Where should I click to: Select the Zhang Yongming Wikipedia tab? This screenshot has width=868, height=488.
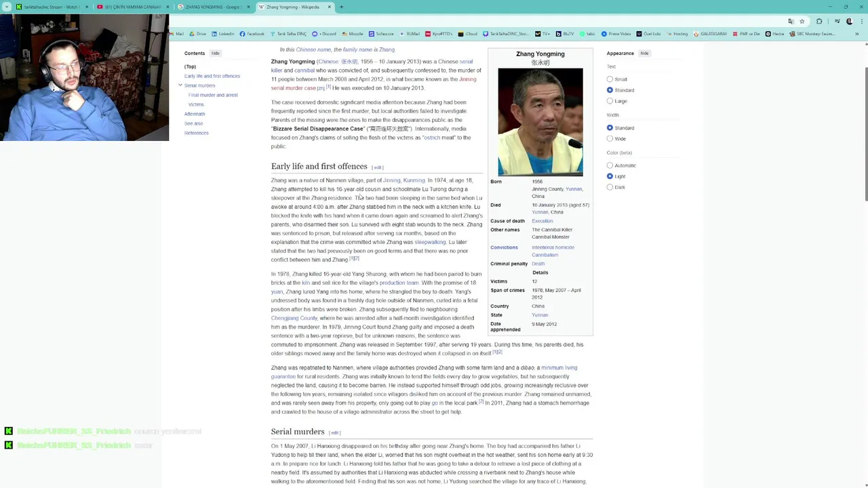(294, 7)
